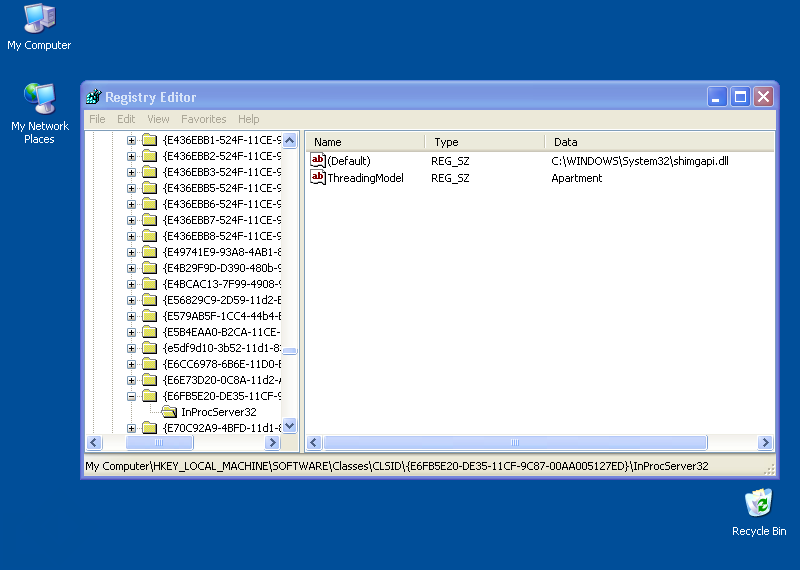This screenshot has width=800, height=570.
Task: Click REG_SZ type in ThreadingModel row
Action: 450,178
